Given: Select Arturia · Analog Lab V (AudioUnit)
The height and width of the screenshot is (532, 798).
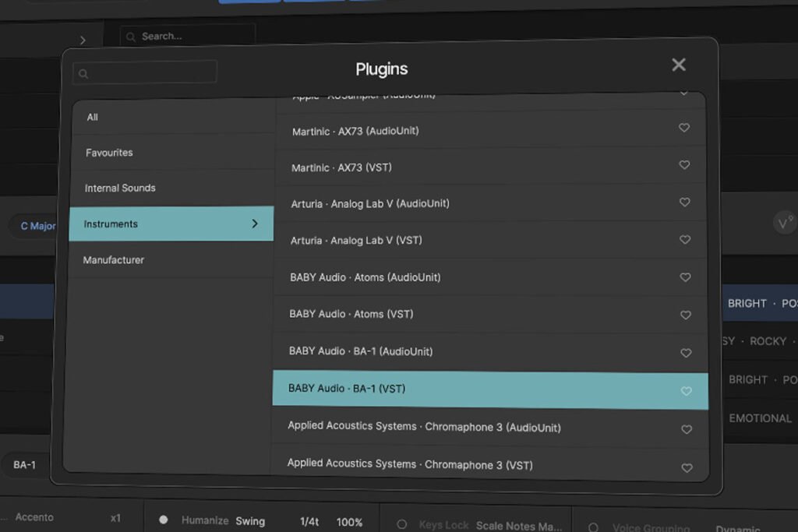Looking at the screenshot, I should click(x=489, y=203).
